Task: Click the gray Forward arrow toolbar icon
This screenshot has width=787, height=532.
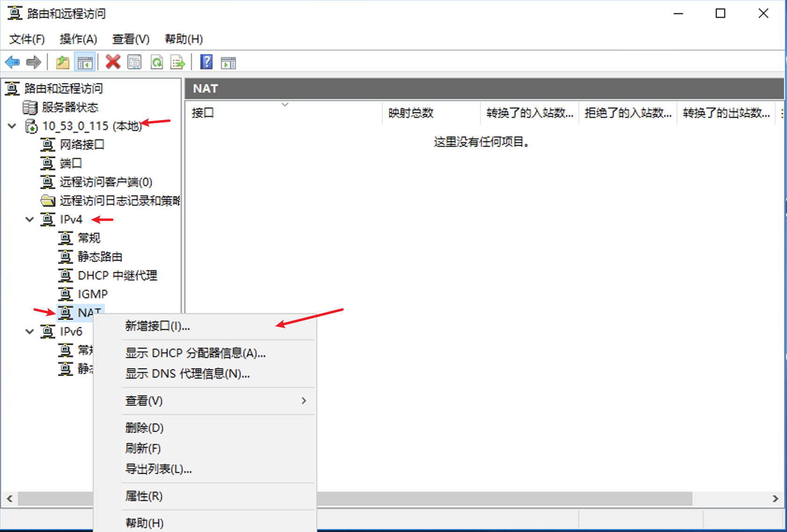Action: 33,62
